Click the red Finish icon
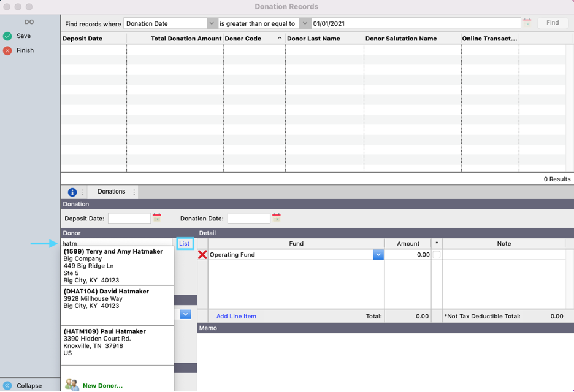 (7, 51)
